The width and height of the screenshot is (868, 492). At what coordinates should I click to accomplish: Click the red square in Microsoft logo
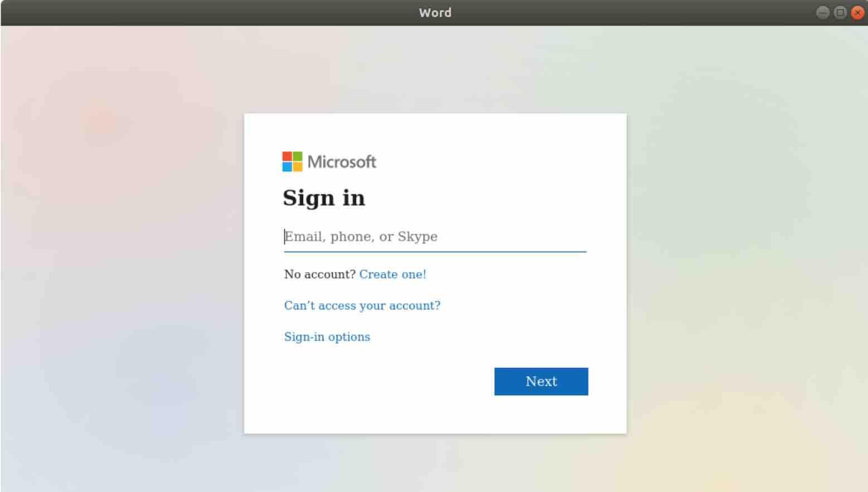pos(287,156)
